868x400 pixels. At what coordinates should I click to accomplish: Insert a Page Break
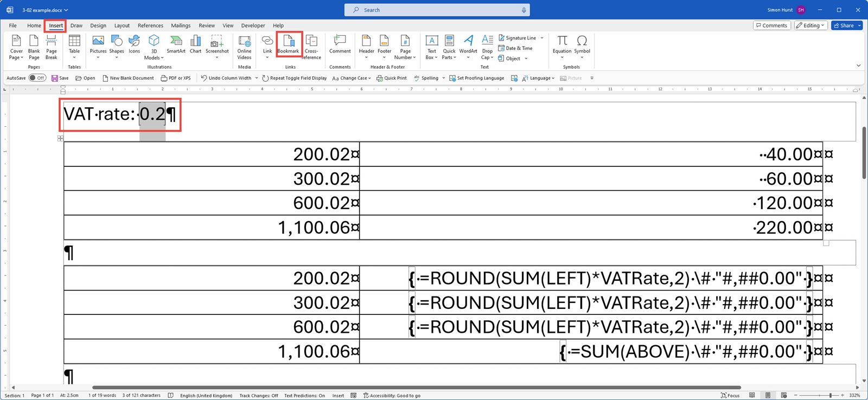pos(51,47)
